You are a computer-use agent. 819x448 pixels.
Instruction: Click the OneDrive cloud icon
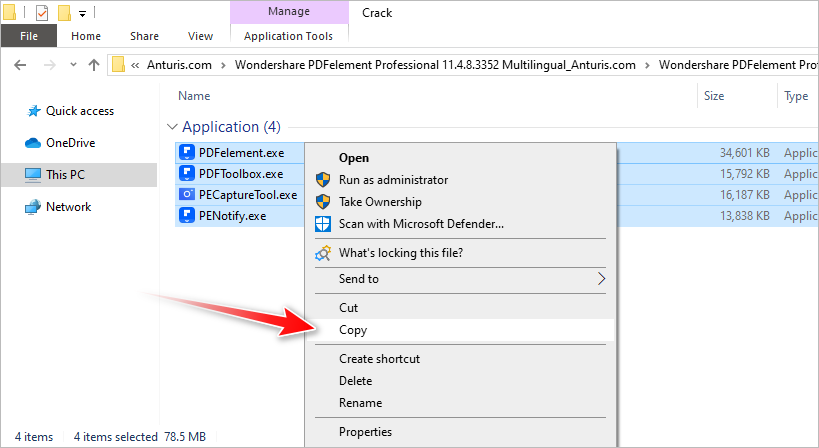(32, 143)
